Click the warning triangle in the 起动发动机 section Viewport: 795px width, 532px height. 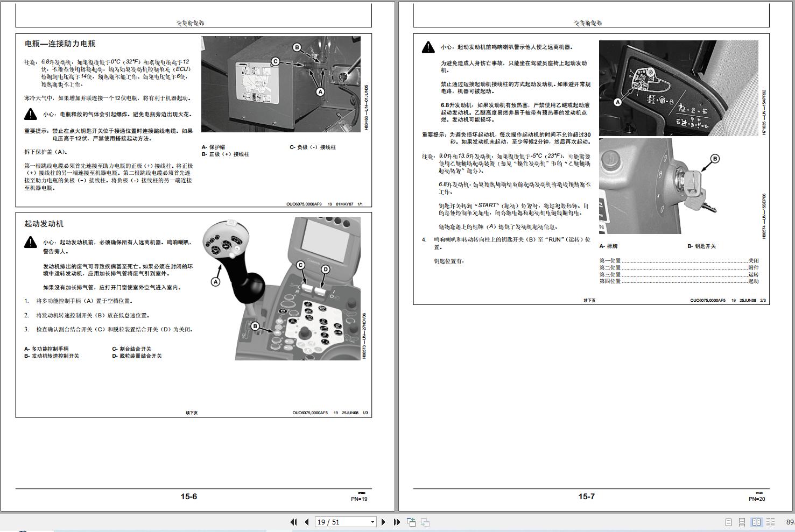(31, 243)
